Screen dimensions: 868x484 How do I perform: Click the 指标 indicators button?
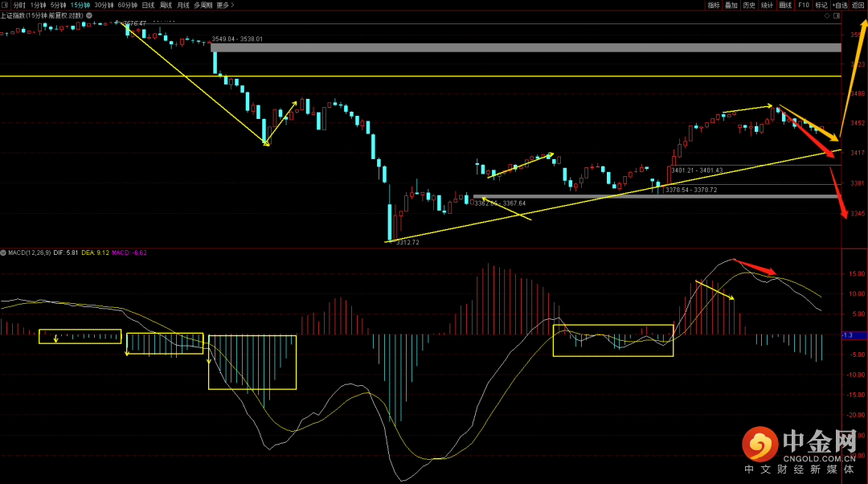click(x=714, y=5)
